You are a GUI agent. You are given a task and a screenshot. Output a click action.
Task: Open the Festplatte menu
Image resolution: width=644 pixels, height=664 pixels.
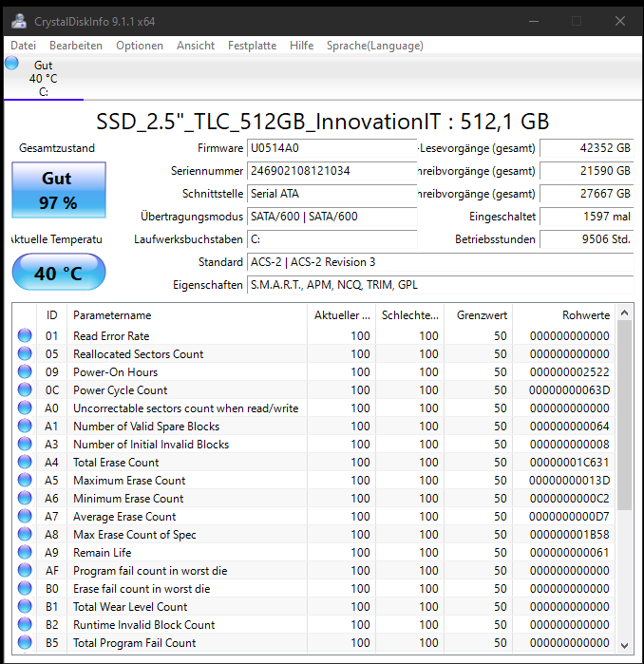[x=252, y=46]
